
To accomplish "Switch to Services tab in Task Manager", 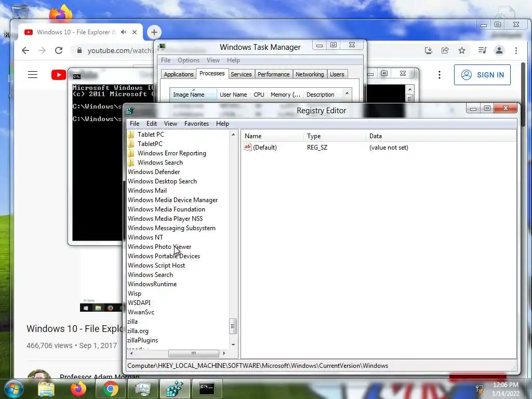I will tap(241, 74).
